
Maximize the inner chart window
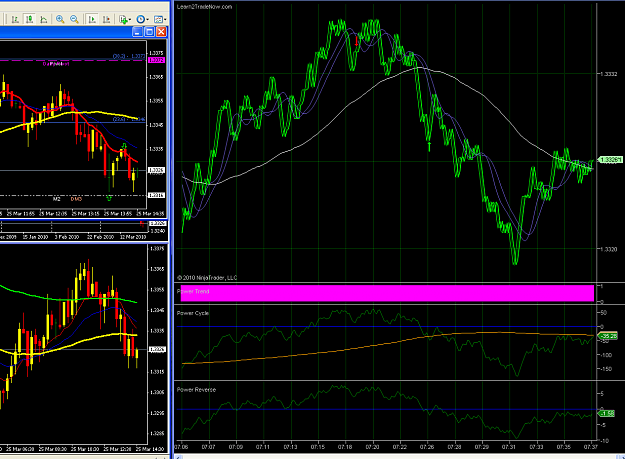click(149, 32)
